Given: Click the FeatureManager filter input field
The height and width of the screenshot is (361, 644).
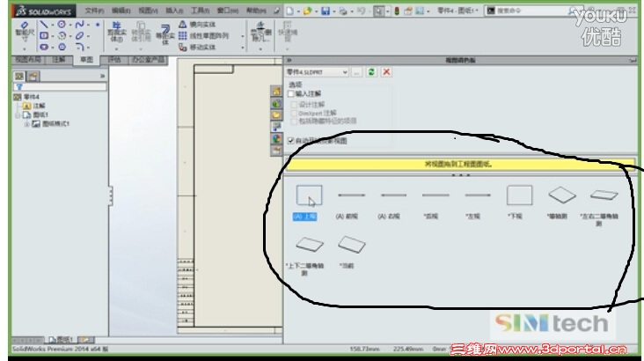Looking at the screenshot, I should coord(60,87).
